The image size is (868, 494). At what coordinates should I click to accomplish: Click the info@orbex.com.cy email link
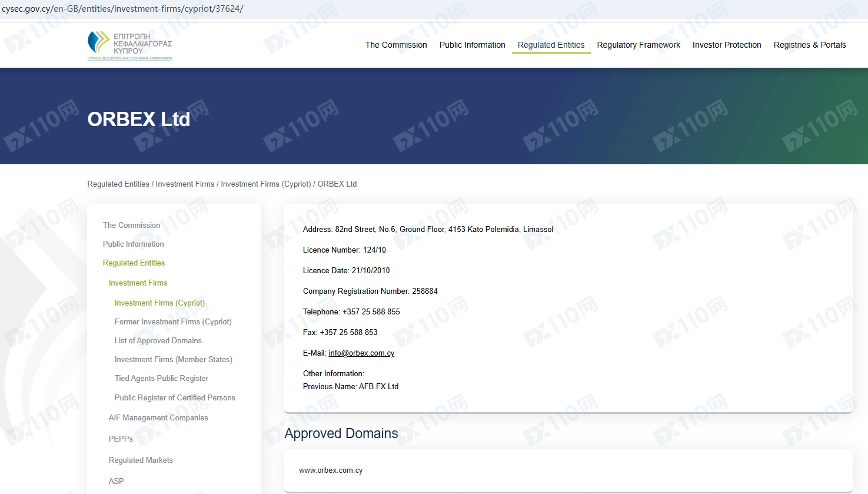(x=361, y=353)
